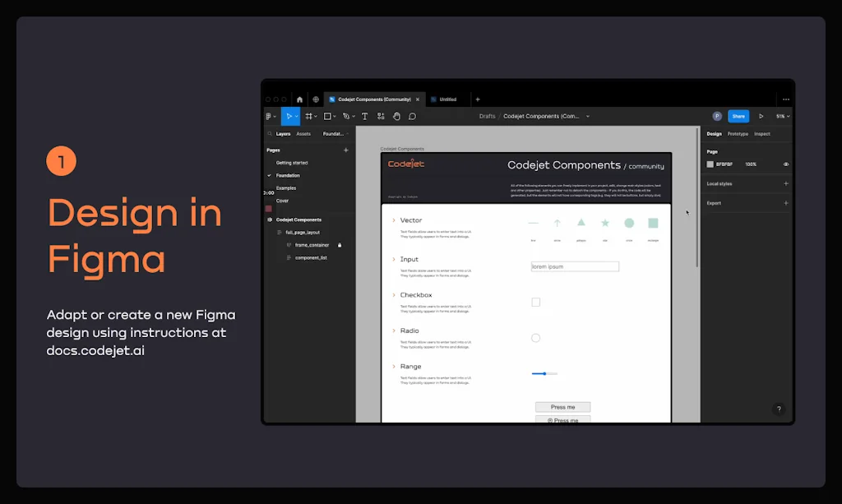Select the Text tool
This screenshot has height=504, width=842.
click(x=365, y=116)
